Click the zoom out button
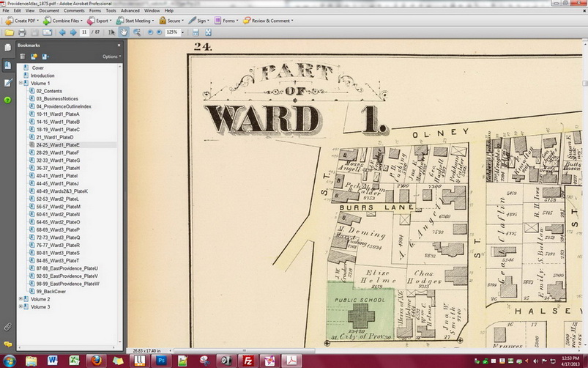 pos(150,32)
